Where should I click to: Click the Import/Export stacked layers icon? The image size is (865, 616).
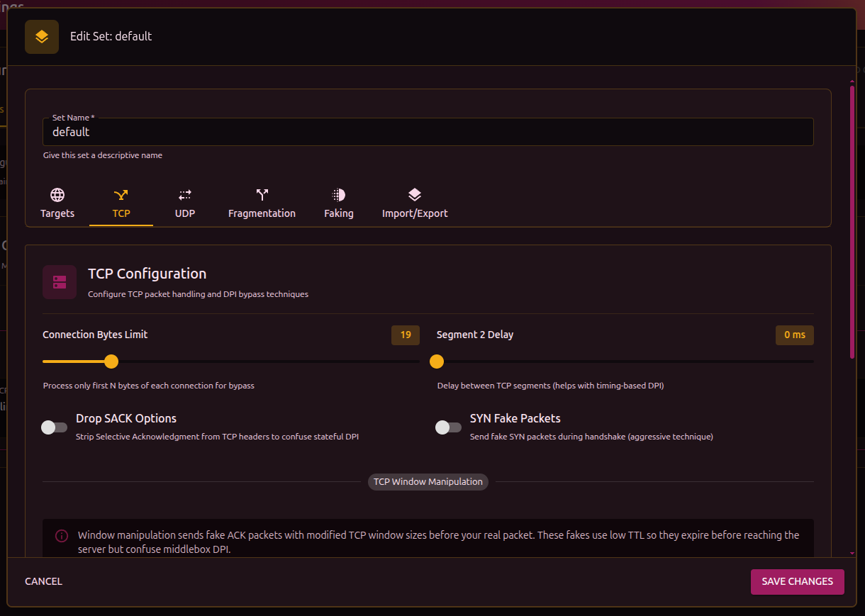tap(415, 195)
